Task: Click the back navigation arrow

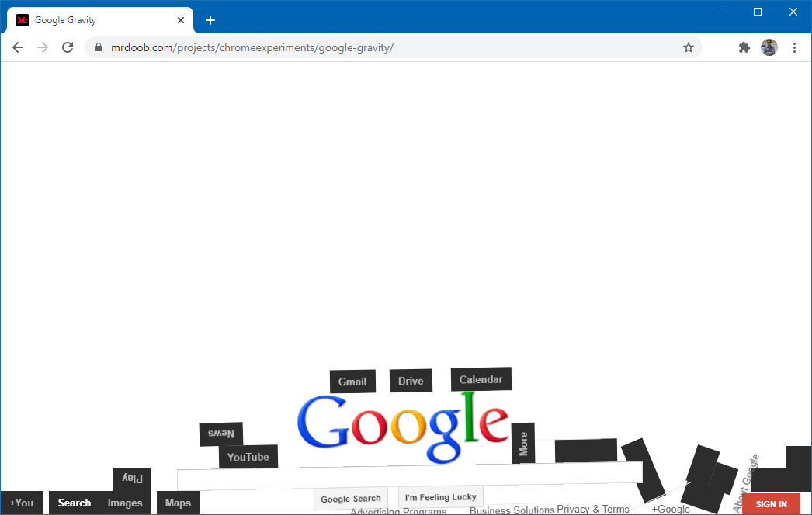Action: [18, 47]
